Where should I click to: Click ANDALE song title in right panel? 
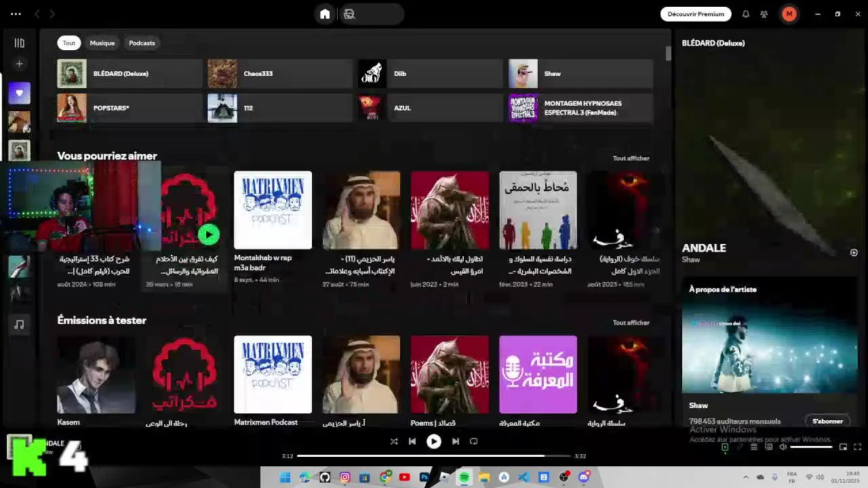tap(704, 248)
